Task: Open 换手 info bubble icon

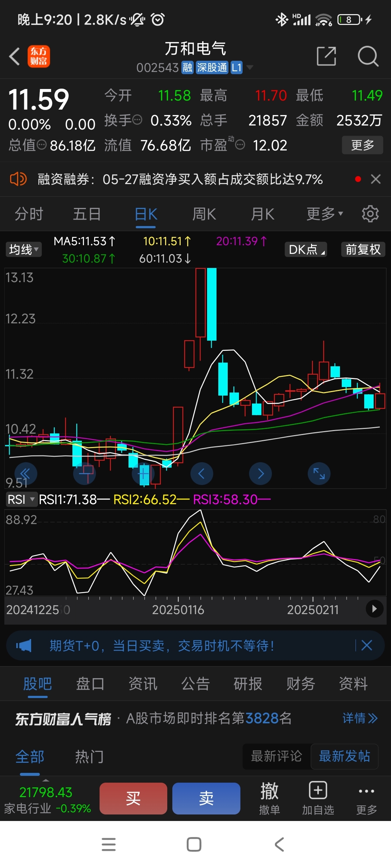Action: pos(137,120)
